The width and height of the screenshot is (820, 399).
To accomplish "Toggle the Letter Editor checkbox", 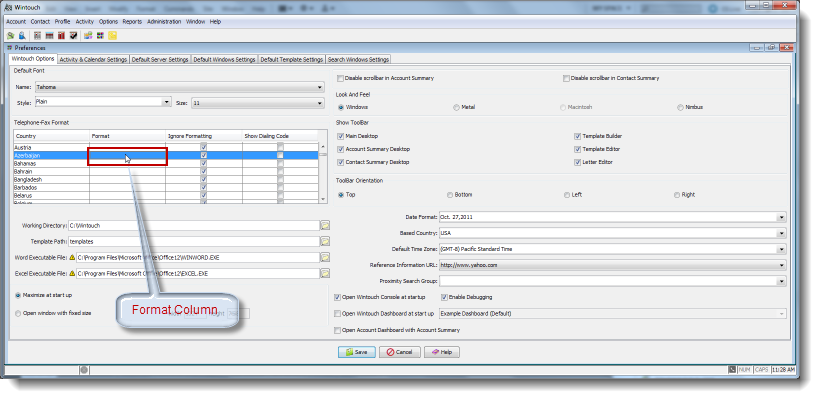I will [577, 162].
